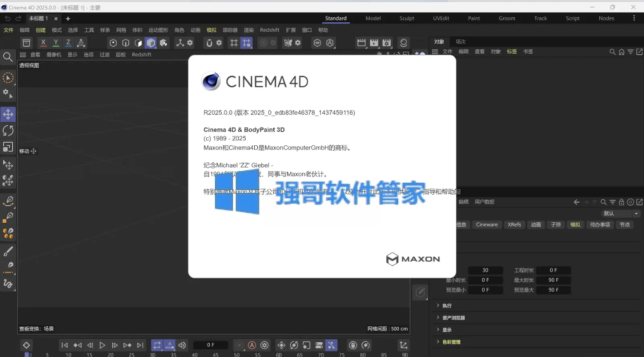Select the XRefs attribute tab
The image size is (644, 357).
tap(514, 225)
